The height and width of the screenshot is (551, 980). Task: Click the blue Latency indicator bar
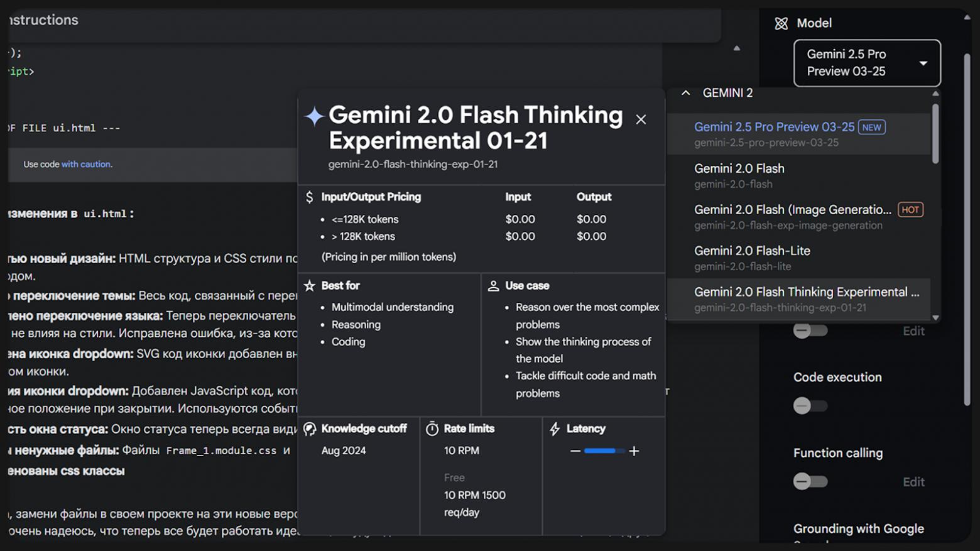601,451
